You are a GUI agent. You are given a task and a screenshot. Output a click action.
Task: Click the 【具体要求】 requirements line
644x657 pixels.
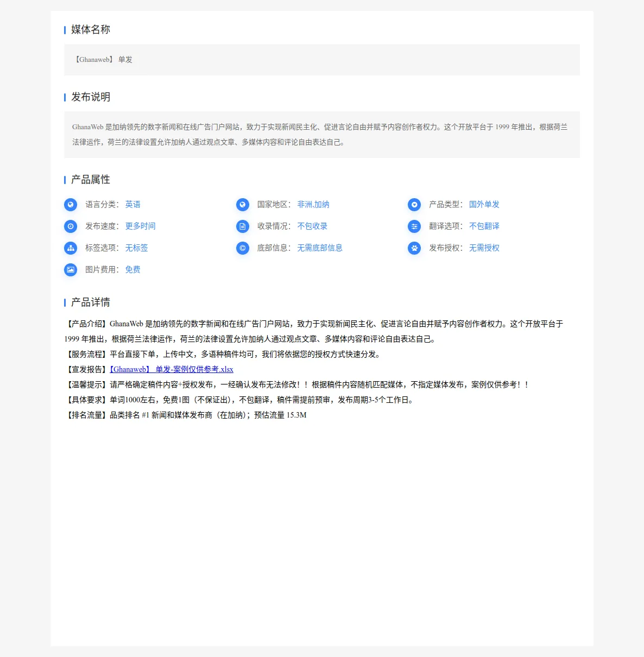tap(241, 400)
